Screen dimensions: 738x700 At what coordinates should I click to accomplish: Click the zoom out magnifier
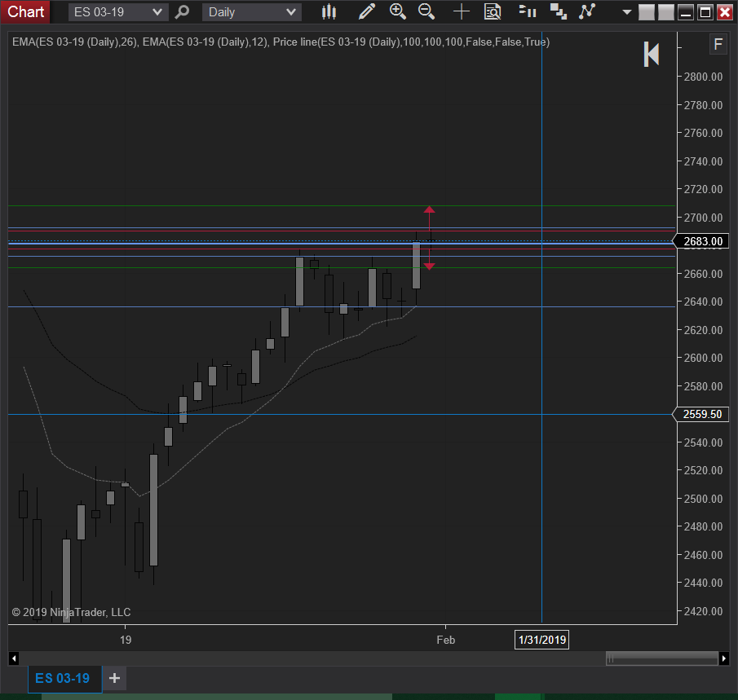click(x=426, y=11)
